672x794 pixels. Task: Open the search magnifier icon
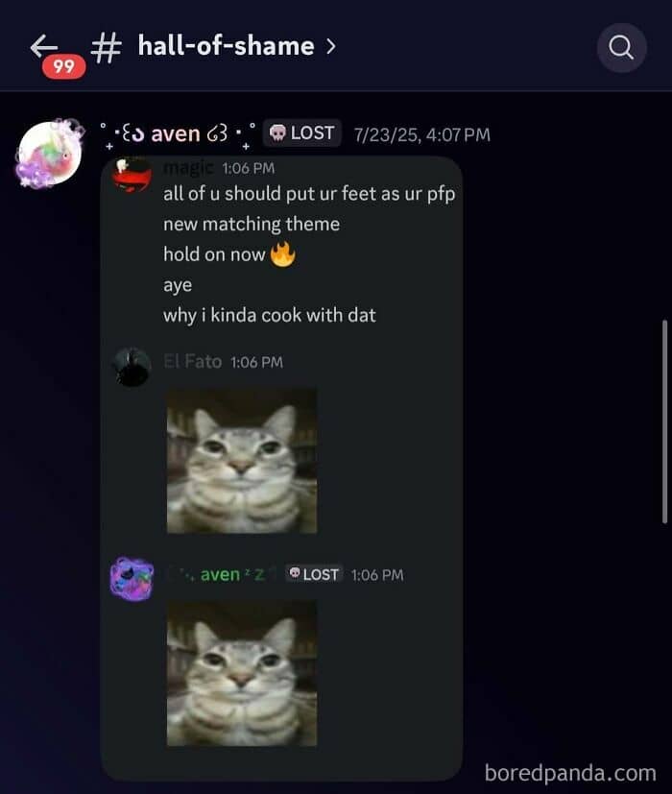[621, 48]
